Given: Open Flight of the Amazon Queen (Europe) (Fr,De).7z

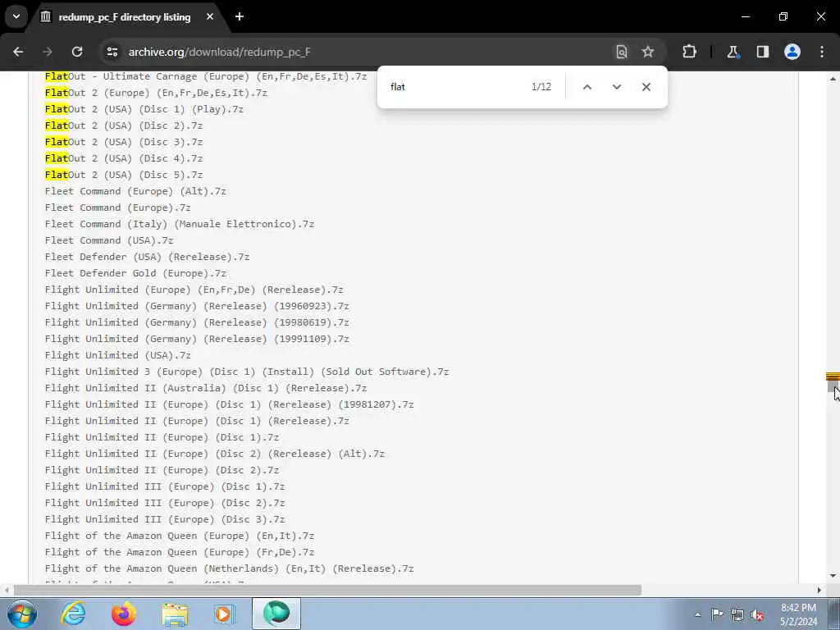Looking at the screenshot, I should (x=180, y=552).
